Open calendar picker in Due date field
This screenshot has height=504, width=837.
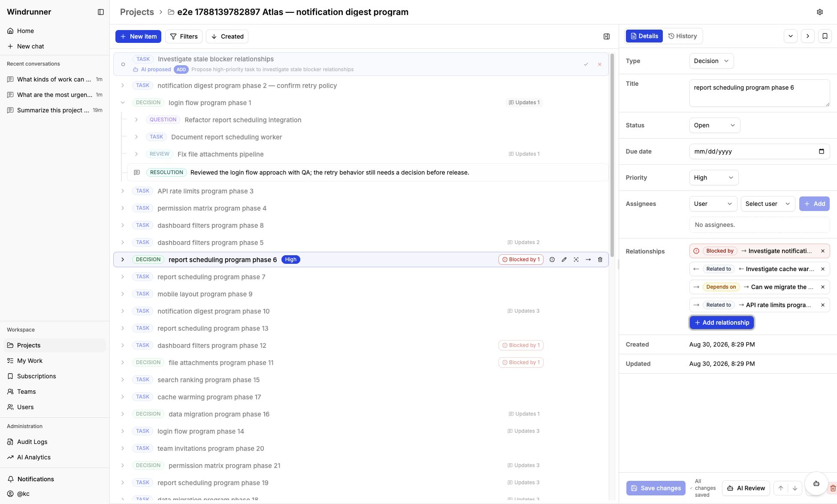[x=822, y=151]
